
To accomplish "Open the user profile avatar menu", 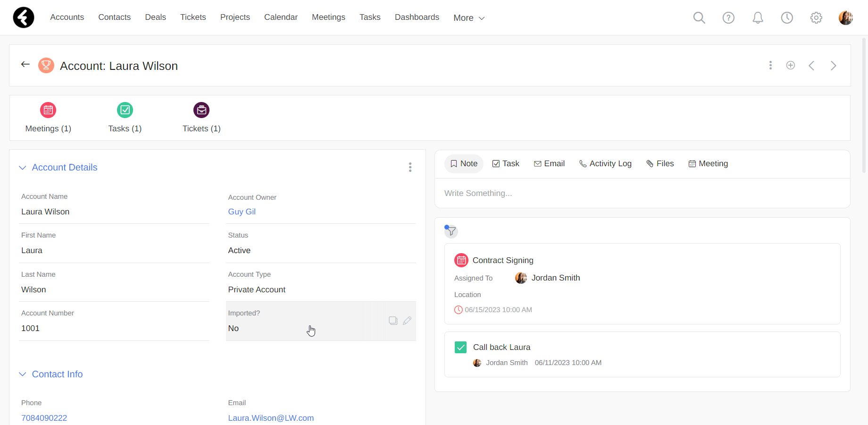I will click(845, 17).
